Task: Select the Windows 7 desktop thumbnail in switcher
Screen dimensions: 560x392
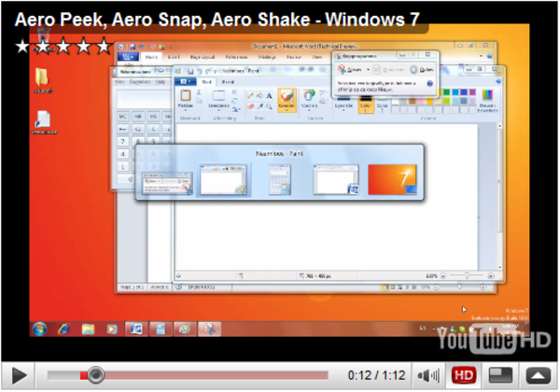Action: pos(392,179)
